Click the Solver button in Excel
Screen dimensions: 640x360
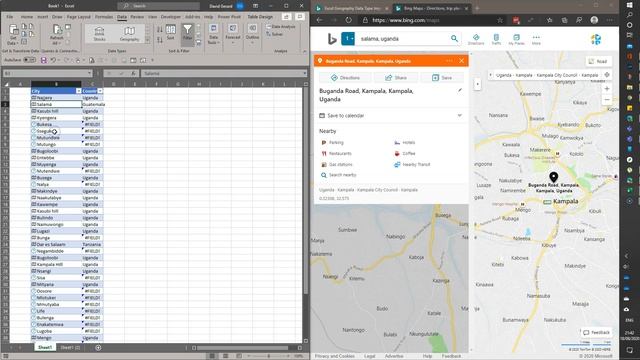click(274, 34)
